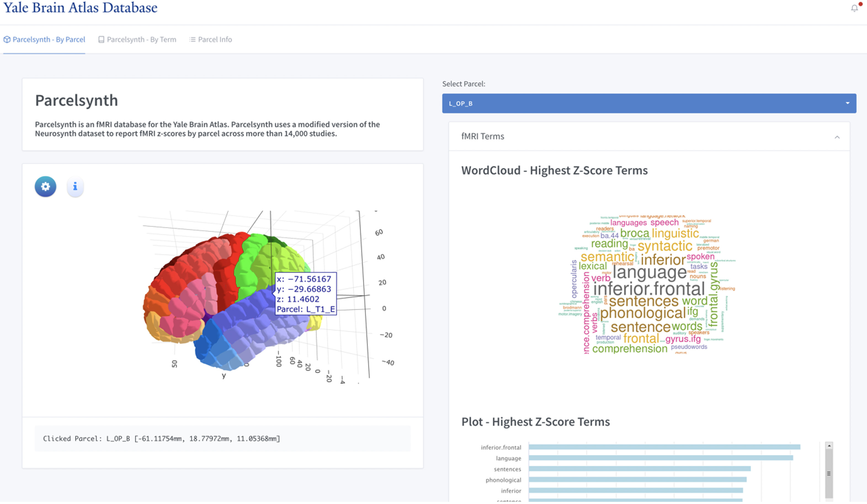Screen dimensions: 867x504
Task: Click the word 'language' in the wordcloud
Action: tap(650, 272)
